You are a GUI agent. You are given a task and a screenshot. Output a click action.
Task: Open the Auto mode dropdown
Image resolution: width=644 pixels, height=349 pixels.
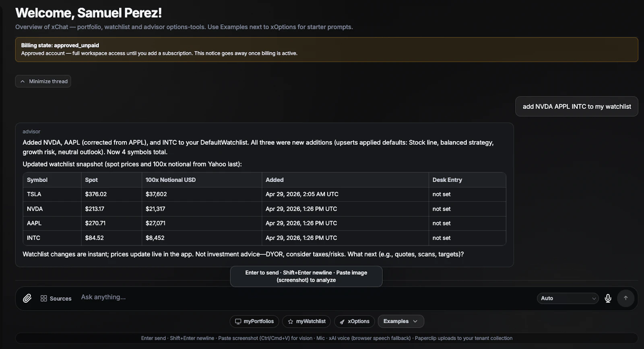568,298
